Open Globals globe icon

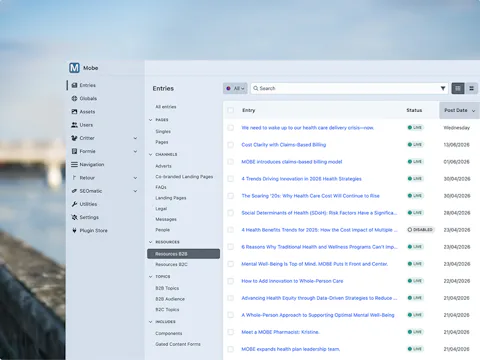click(x=74, y=98)
